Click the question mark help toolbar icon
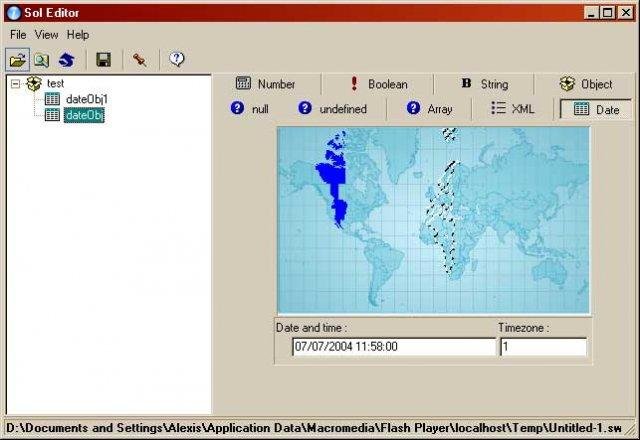Image resolution: width=640 pixels, height=440 pixels. pyautogui.click(x=177, y=60)
